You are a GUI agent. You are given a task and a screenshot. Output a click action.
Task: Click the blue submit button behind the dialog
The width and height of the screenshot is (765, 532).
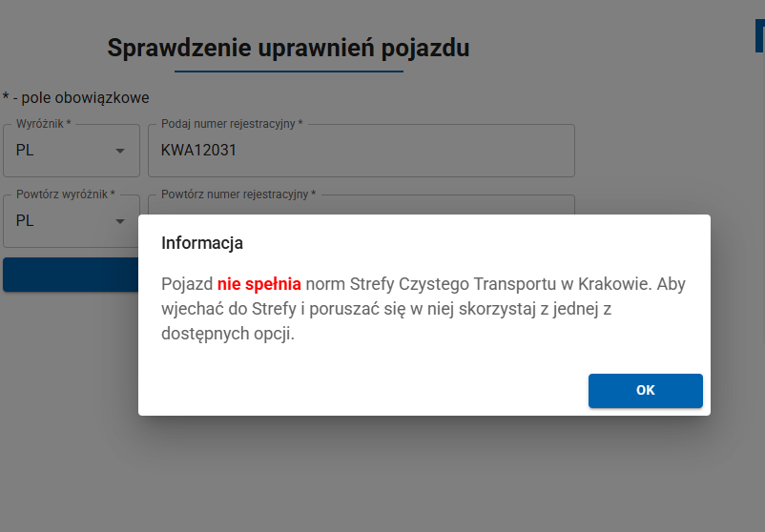point(71,275)
